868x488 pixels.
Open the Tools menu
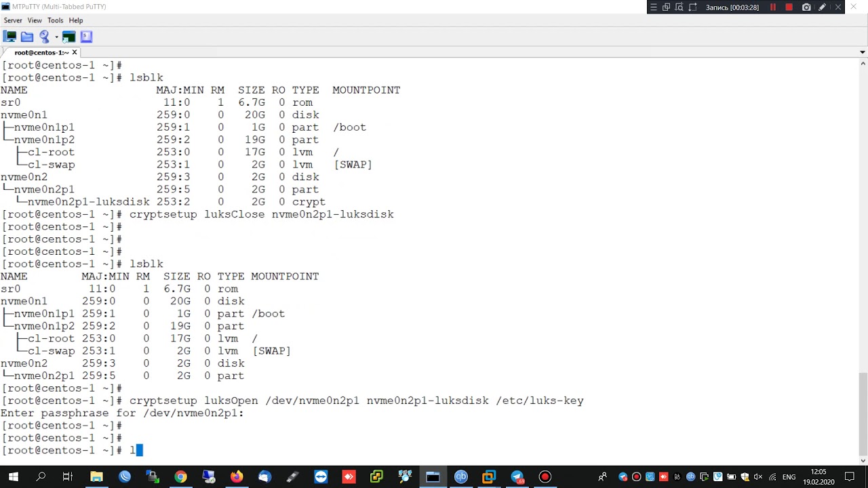point(56,20)
